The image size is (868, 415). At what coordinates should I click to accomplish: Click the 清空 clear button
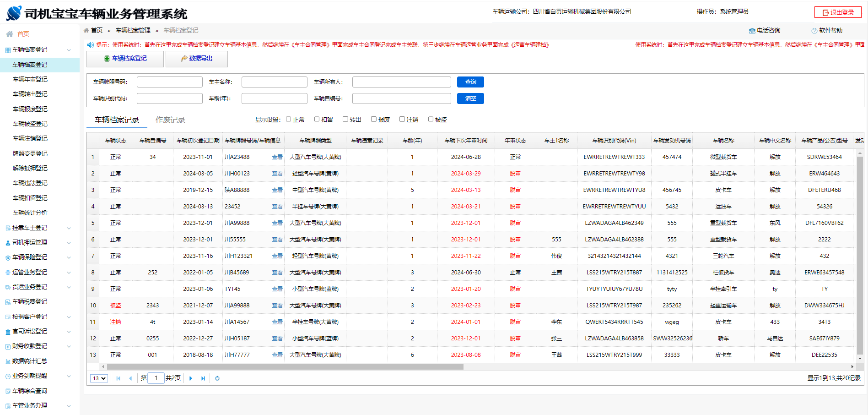pos(470,98)
